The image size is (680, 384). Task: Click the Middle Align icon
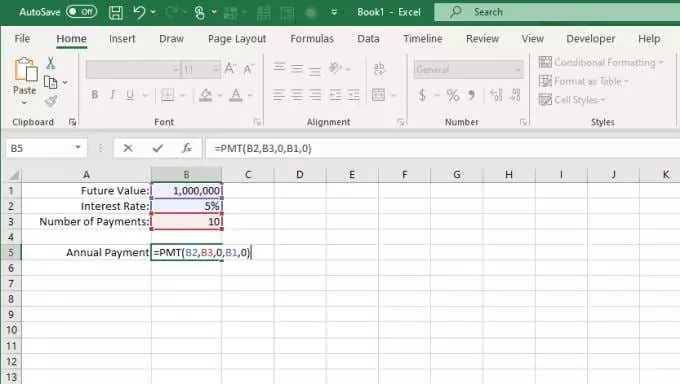click(x=297, y=69)
